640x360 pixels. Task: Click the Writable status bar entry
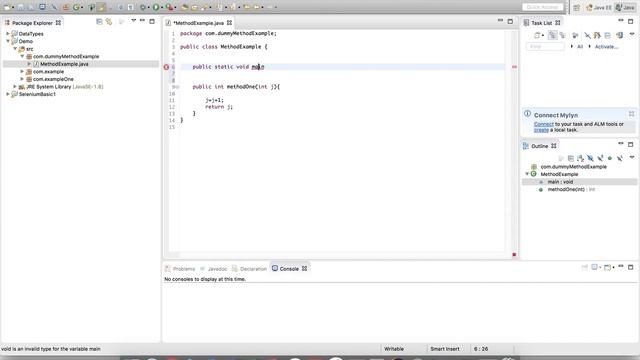pyautogui.click(x=394, y=349)
